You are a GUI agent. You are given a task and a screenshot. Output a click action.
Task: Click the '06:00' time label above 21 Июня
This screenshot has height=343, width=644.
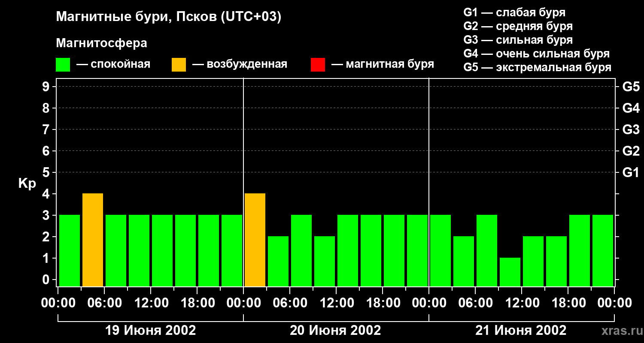pyautogui.click(x=475, y=303)
